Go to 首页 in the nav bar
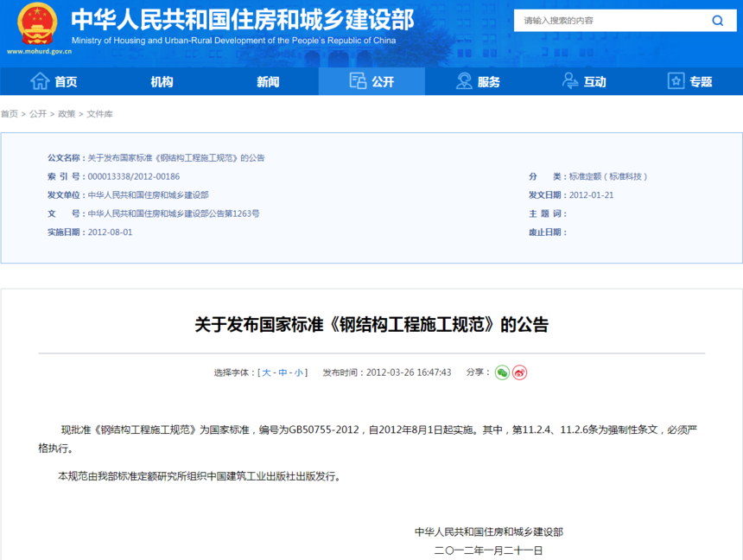Image resolution: width=743 pixels, height=560 pixels. tap(66, 81)
